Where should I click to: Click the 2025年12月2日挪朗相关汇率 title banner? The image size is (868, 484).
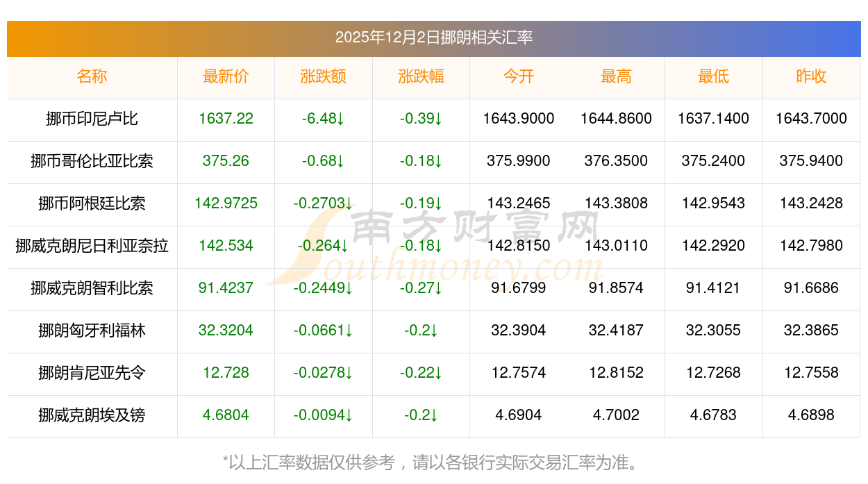point(433,37)
